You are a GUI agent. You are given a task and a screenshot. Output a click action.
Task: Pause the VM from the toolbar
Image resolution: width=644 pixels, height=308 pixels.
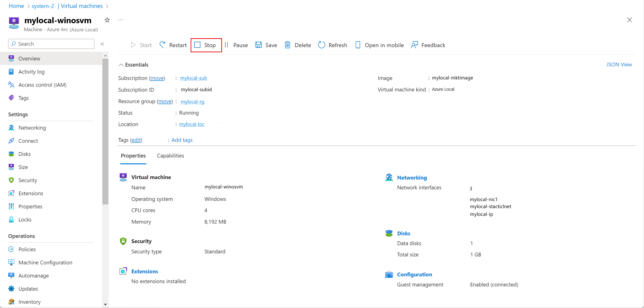point(236,45)
